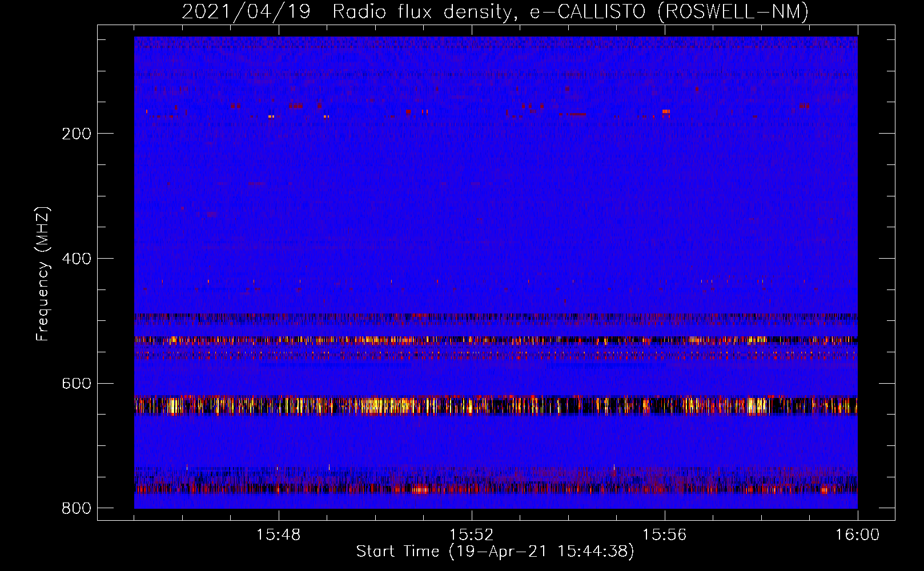Image resolution: width=924 pixels, height=571 pixels.
Task: Click the 15:48 time tick label
Action: point(278,535)
